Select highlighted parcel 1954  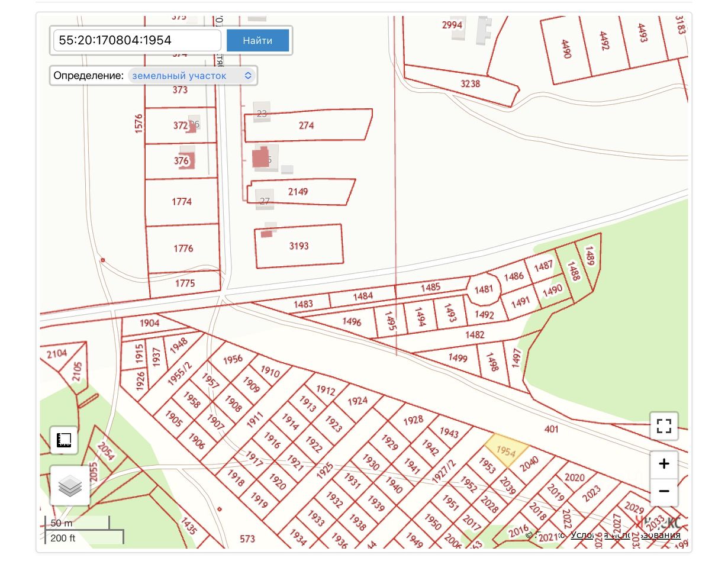pos(506,450)
